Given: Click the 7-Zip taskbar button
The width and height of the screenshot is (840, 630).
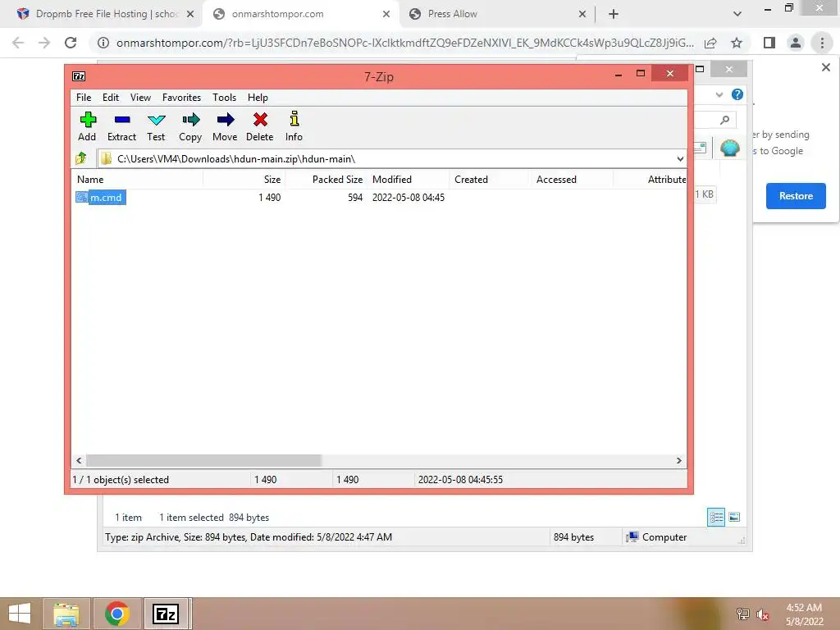Looking at the screenshot, I should (x=166, y=614).
